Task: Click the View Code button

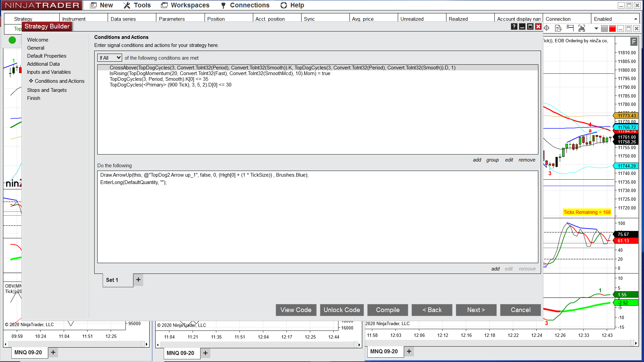Action: tap(296, 310)
